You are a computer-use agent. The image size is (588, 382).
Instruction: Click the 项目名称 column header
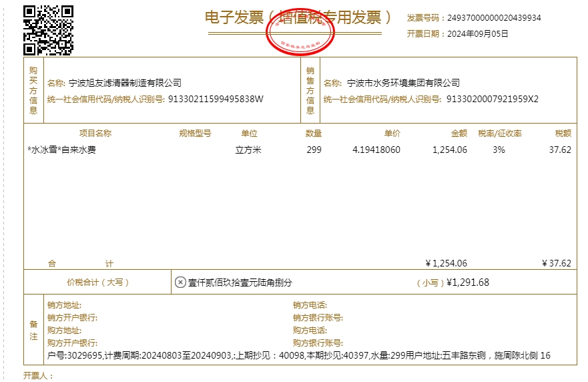[x=95, y=134]
